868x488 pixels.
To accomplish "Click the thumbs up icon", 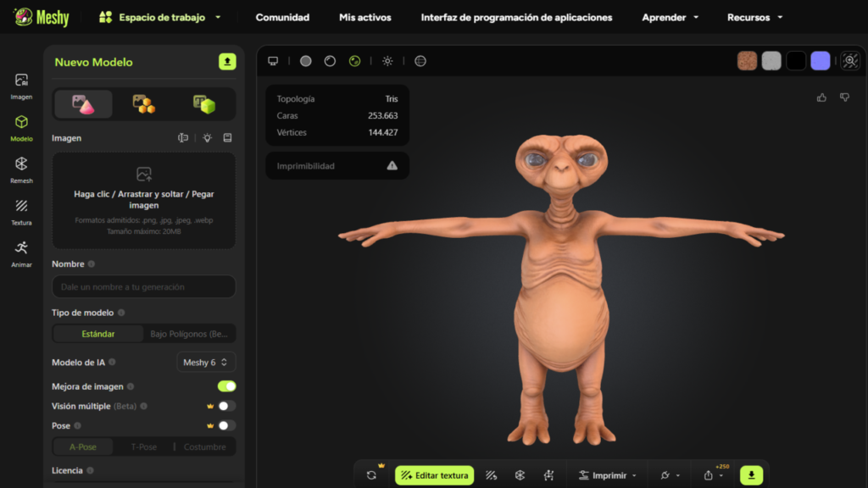I will tap(821, 97).
